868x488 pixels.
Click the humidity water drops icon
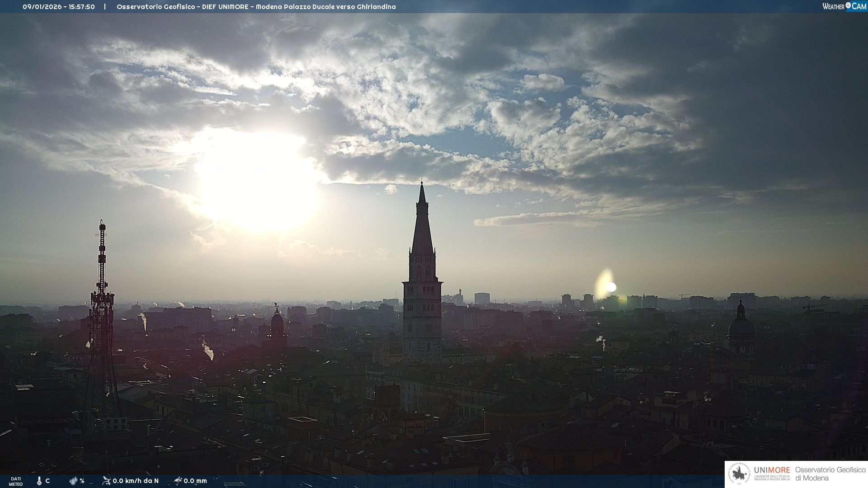pyautogui.click(x=73, y=481)
